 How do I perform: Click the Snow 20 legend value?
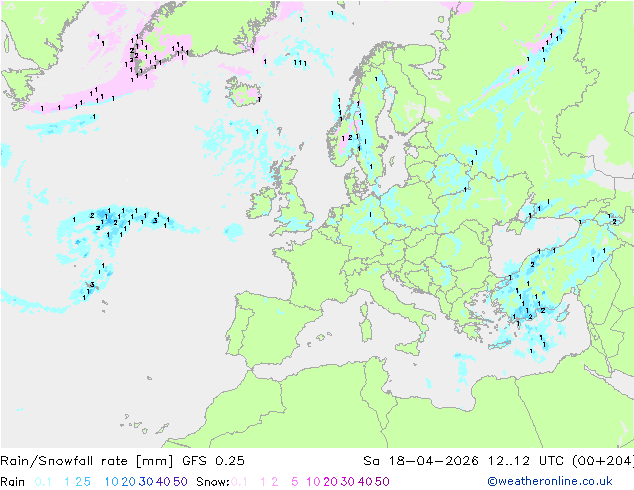click(330, 482)
